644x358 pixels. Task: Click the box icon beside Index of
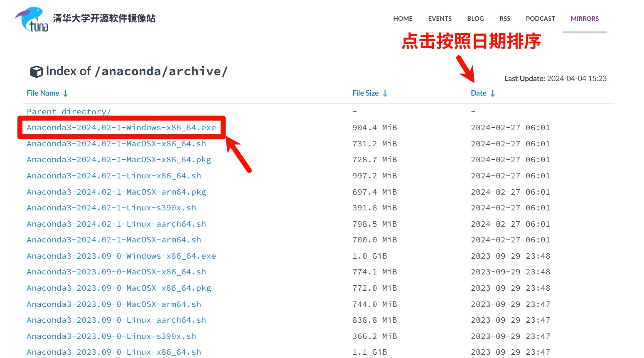click(x=36, y=72)
